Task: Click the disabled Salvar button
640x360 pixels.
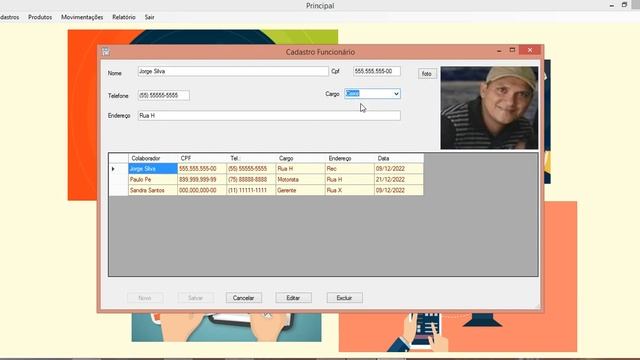Action: (x=196, y=298)
